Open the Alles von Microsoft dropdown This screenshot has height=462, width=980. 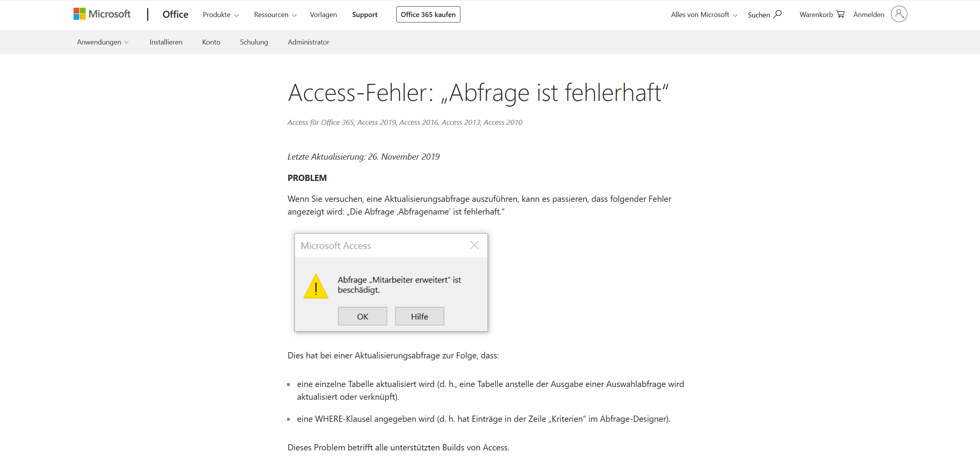(x=704, y=15)
